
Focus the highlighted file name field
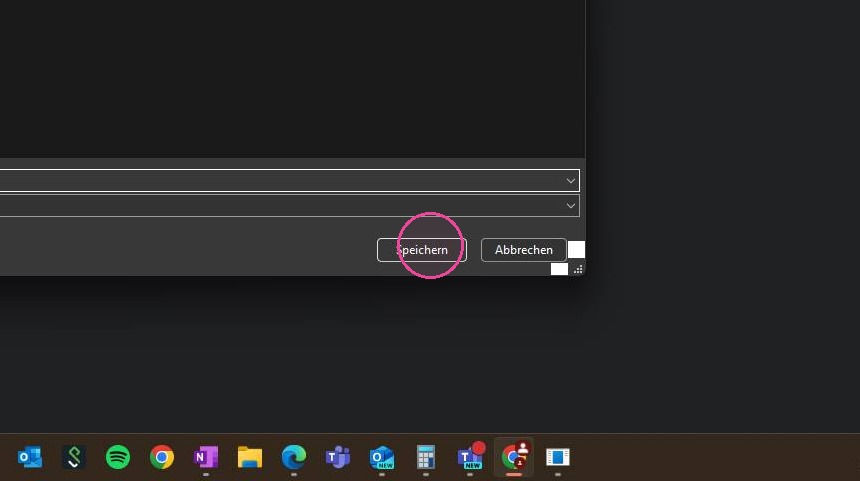[290, 180]
